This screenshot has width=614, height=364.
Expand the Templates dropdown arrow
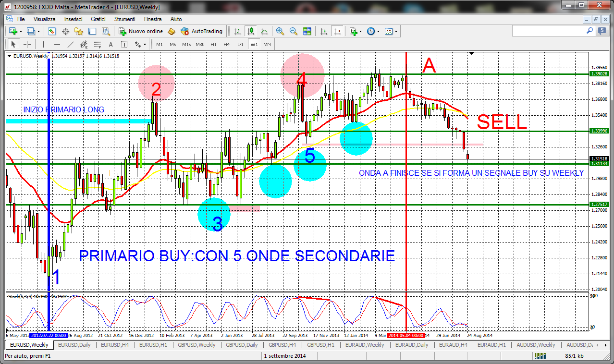tap(396, 31)
